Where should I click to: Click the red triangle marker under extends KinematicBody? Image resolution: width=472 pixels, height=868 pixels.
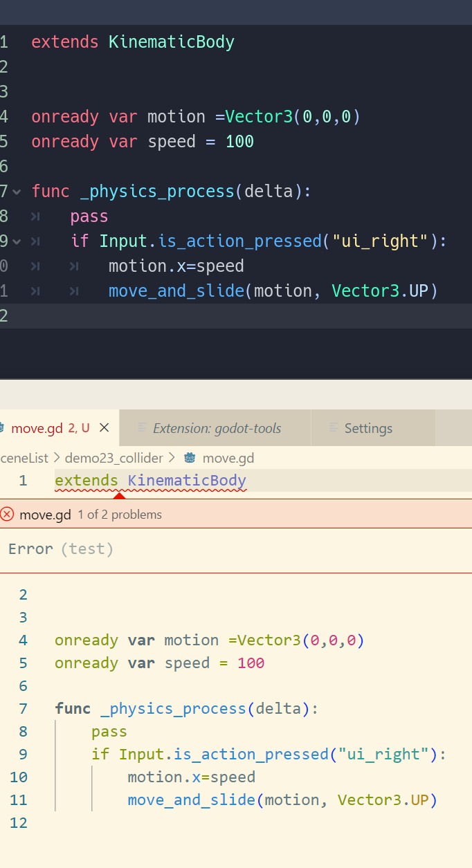point(120,495)
